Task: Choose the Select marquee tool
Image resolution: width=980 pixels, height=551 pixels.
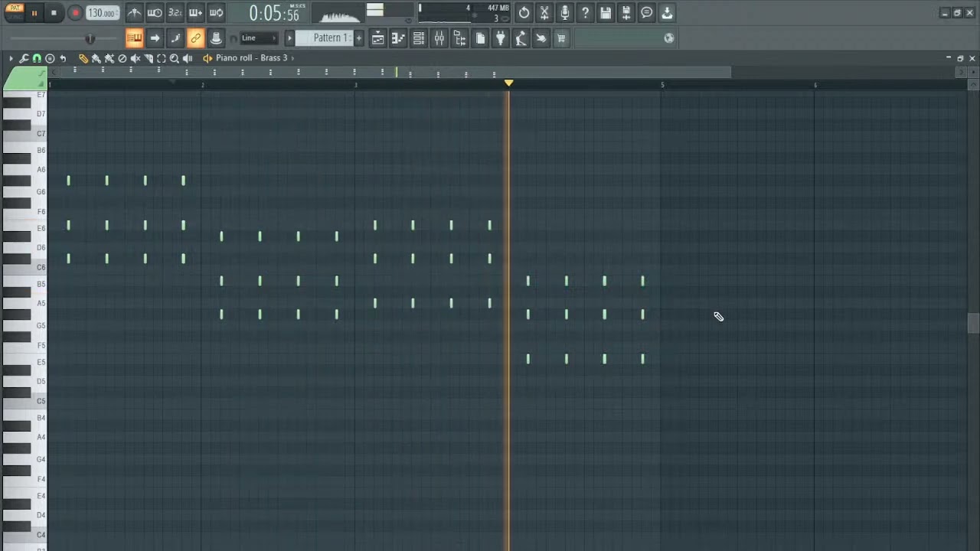Action: pos(161,58)
